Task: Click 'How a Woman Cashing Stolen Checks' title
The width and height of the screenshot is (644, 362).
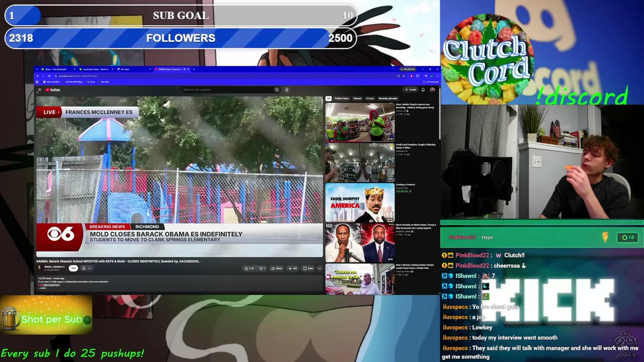Action: (415, 266)
